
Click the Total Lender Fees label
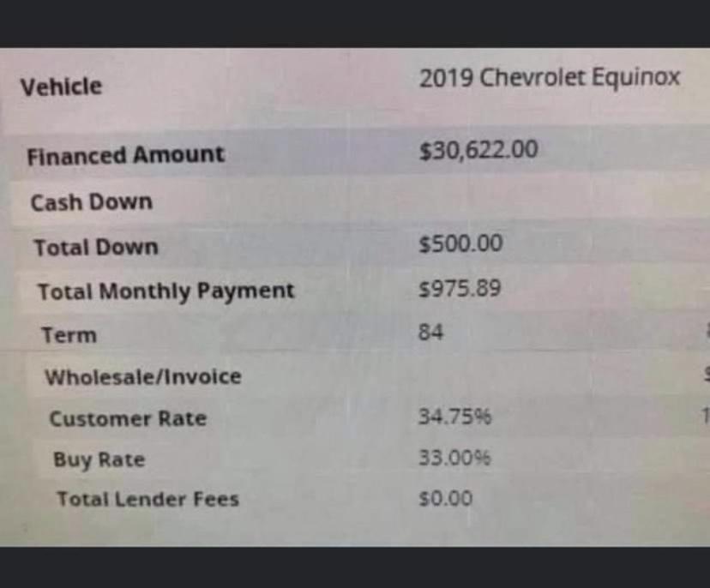point(147,499)
